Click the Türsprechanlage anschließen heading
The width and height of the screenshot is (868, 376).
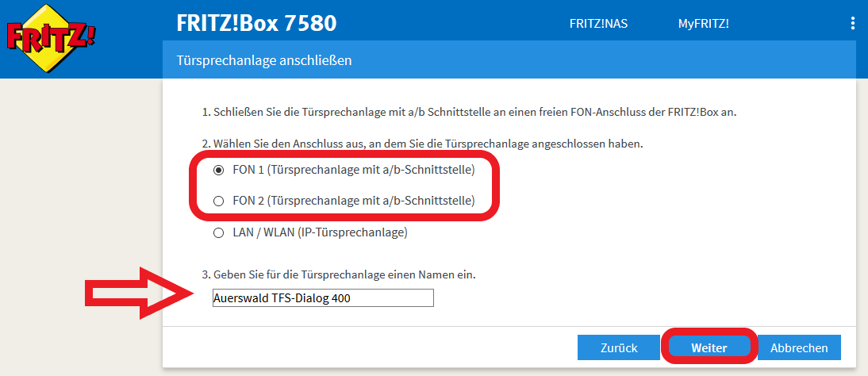click(263, 60)
